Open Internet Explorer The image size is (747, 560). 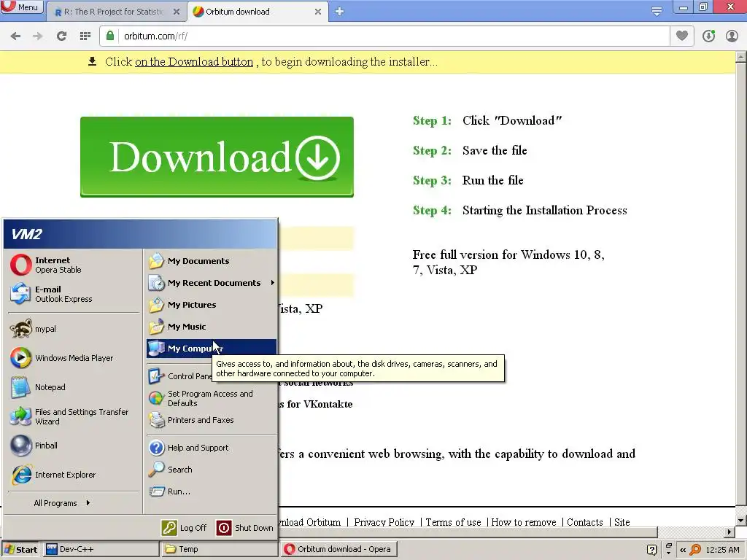pyautogui.click(x=74, y=475)
